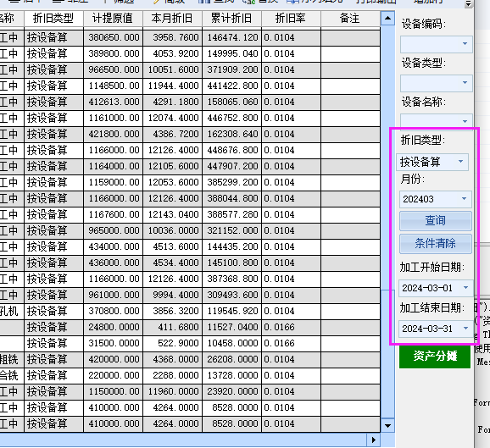Click the horizontal scrollbar's right arrow
490x448 pixels.
coord(374,440)
